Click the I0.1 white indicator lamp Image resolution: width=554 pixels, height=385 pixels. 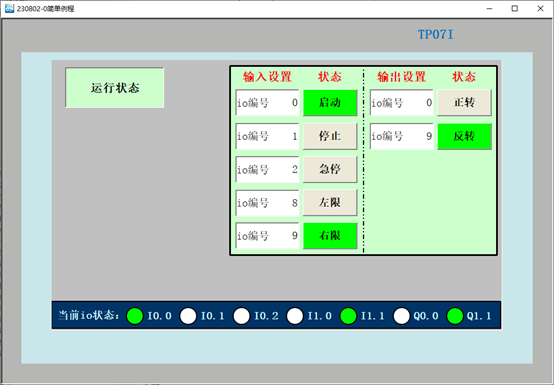tap(188, 316)
